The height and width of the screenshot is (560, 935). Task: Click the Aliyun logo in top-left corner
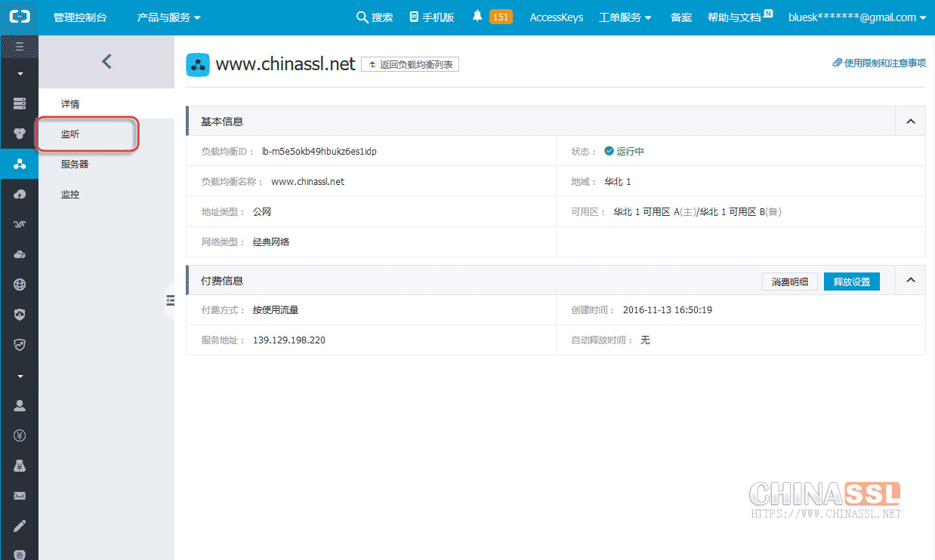(19, 17)
